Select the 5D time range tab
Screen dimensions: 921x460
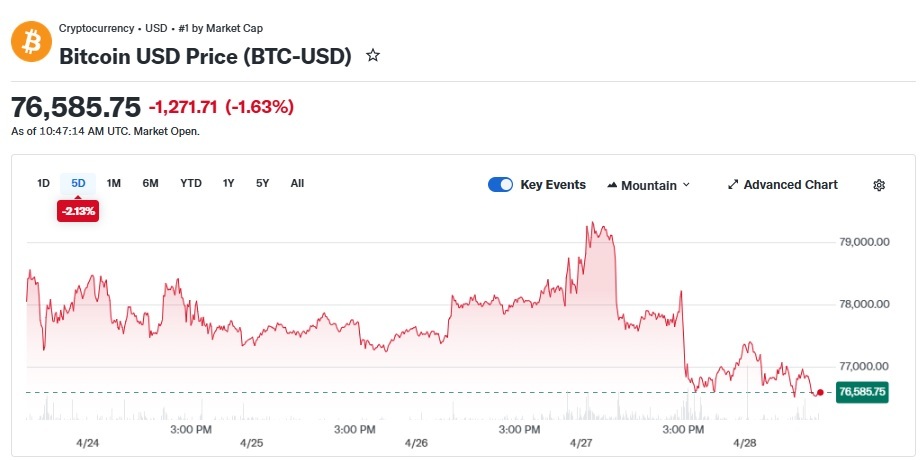78,183
